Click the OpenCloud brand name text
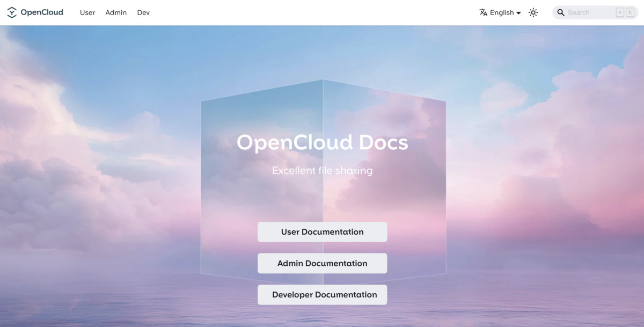 coord(42,12)
